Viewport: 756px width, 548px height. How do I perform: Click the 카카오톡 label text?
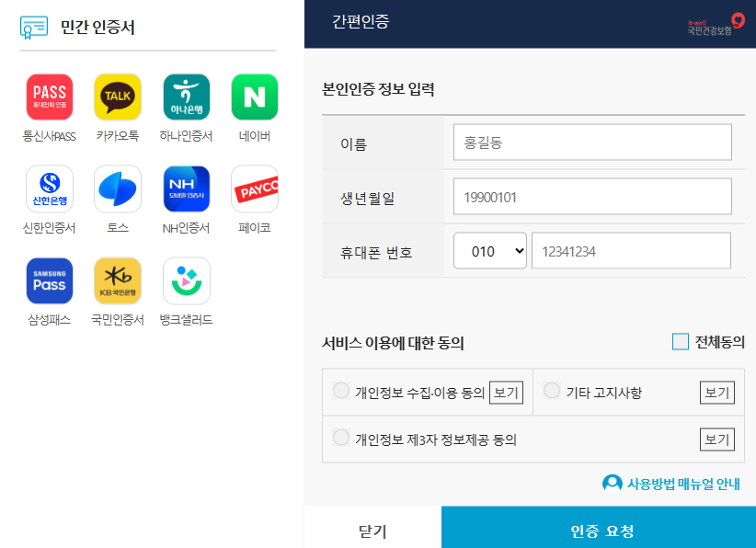(118, 136)
